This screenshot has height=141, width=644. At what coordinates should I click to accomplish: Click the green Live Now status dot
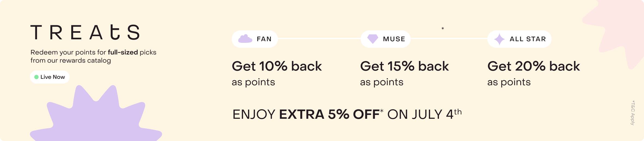coord(36,77)
